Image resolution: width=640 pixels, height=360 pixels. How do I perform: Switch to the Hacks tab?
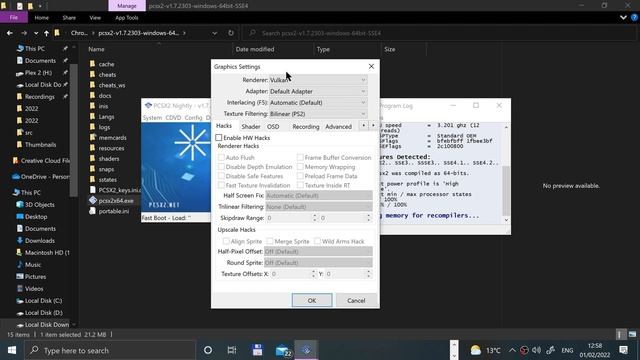tap(224, 126)
